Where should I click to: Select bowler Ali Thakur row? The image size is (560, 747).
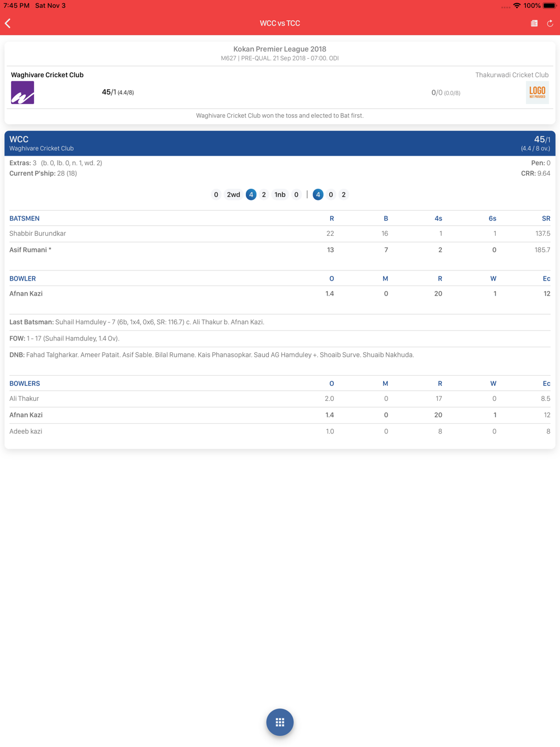[280, 399]
